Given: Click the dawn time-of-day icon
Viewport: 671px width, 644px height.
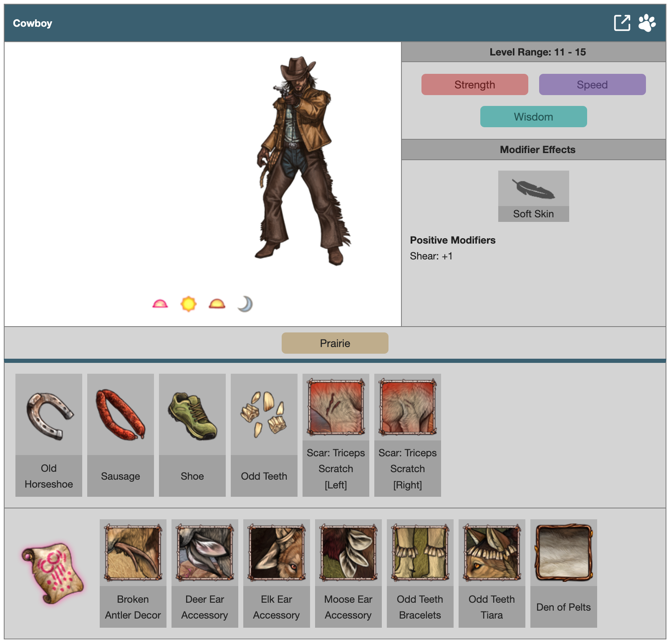Looking at the screenshot, I should click(160, 304).
